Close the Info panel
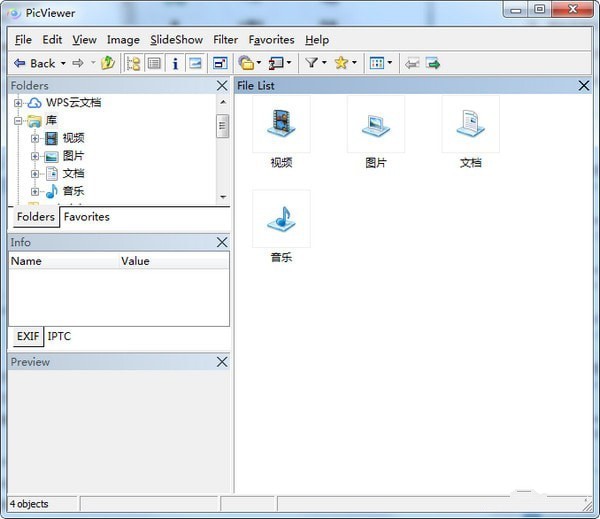 pos(222,242)
